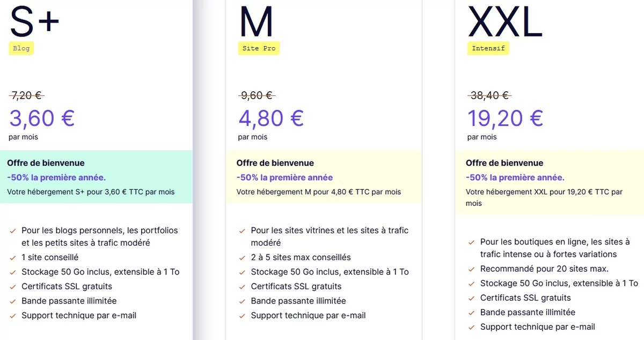Click the 4,80 € monthly price

click(271, 118)
